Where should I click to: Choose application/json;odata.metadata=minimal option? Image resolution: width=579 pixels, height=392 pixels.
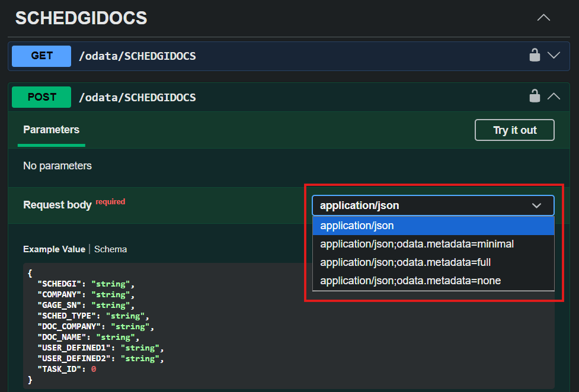point(433,244)
